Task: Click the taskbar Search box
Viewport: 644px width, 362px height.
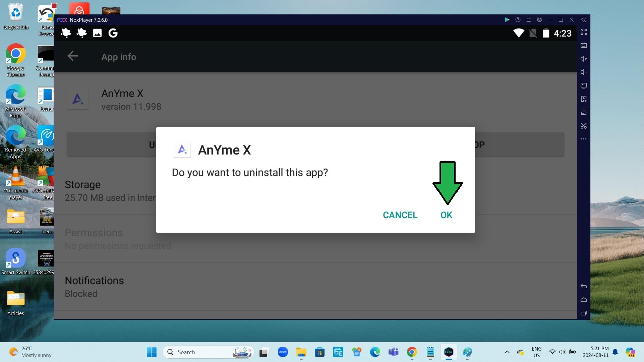Action: [208, 352]
